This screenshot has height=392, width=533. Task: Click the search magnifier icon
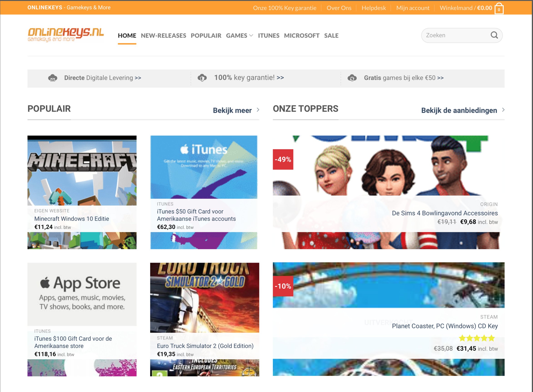(494, 35)
